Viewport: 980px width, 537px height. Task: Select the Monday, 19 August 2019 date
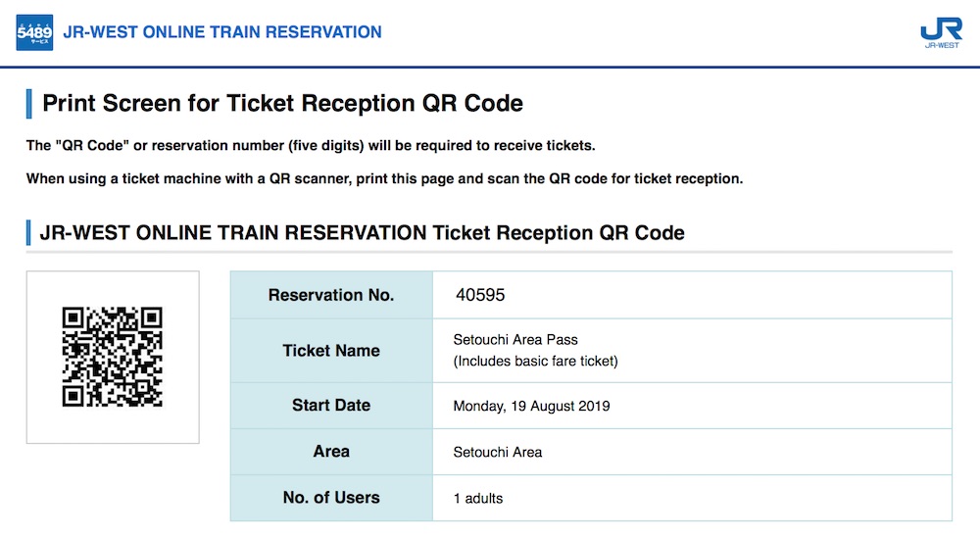[531, 406]
